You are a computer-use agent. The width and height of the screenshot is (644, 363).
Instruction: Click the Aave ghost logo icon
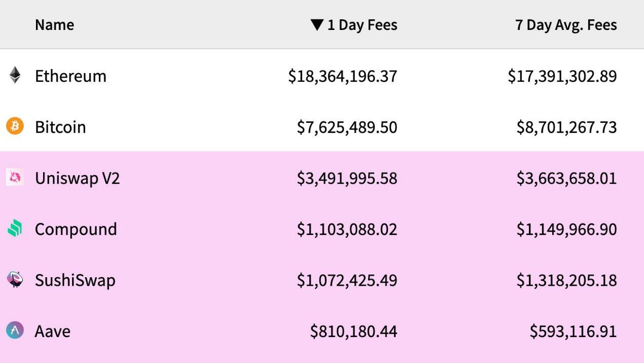click(15, 331)
